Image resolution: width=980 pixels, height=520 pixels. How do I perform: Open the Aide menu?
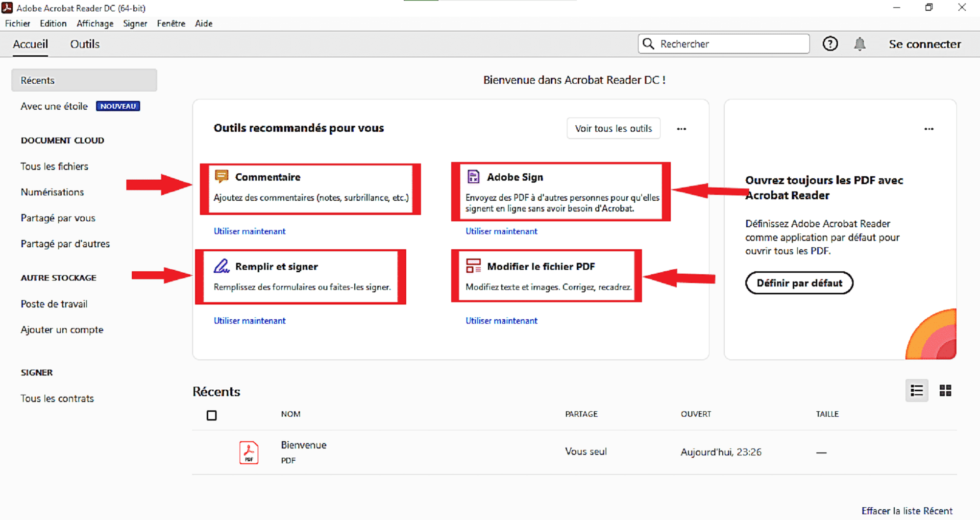point(204,24)
